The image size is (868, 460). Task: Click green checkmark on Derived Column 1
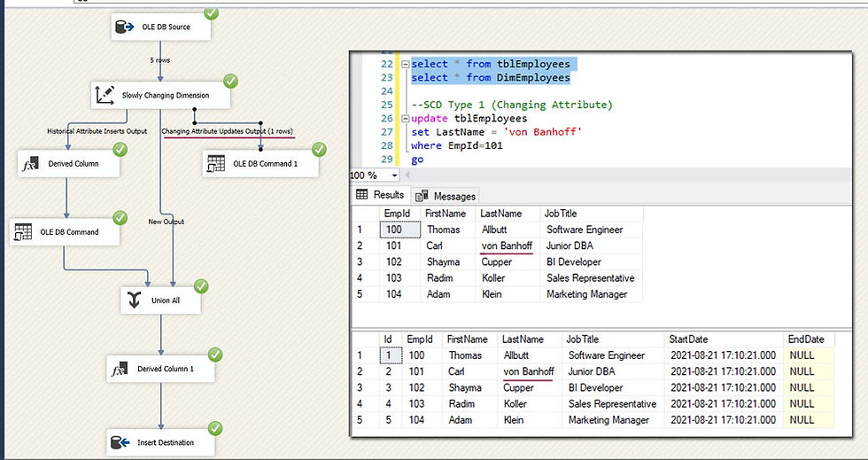point(214,355)
